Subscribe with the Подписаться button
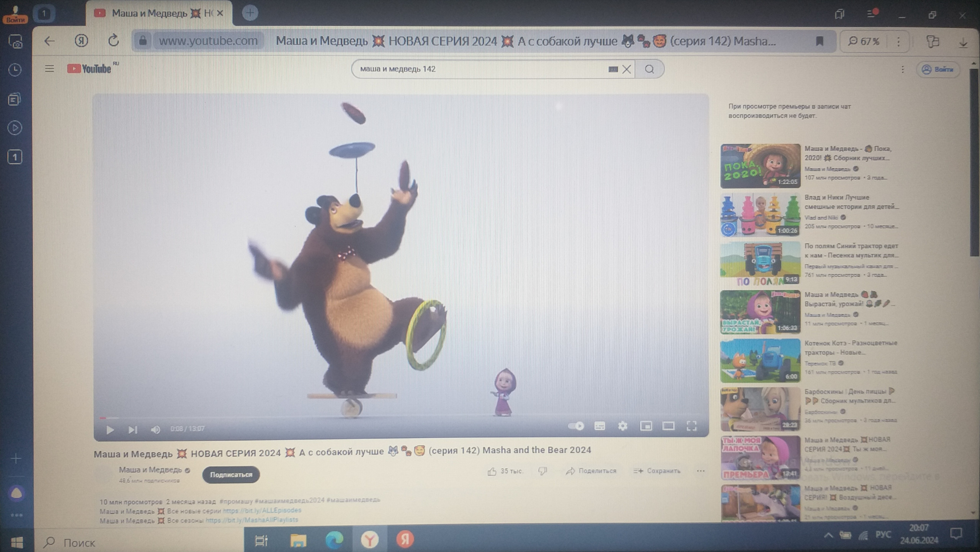Image resolution: width=980 pixels, height=552 pixels. [x=231, y=474]
